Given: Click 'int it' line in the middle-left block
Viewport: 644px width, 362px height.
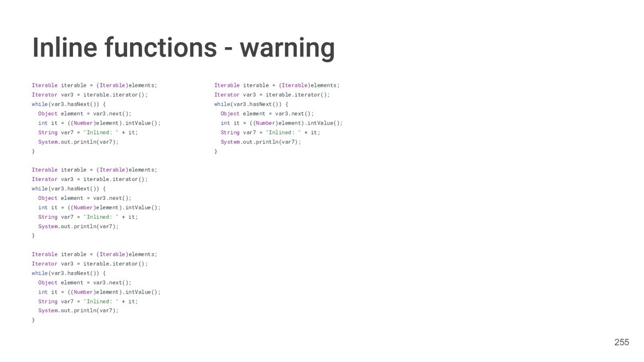Looking at the screenshot, I should 99,207.
